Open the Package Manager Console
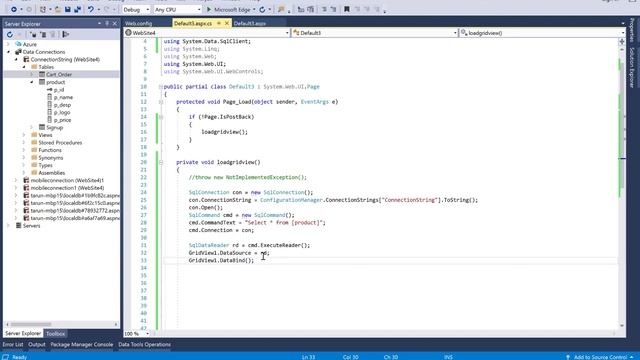 click(82, 344)
